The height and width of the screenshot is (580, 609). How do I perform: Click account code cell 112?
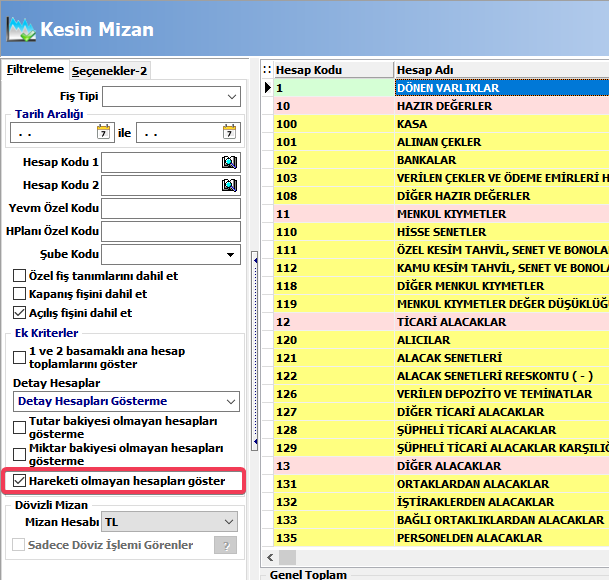[334, 268]
